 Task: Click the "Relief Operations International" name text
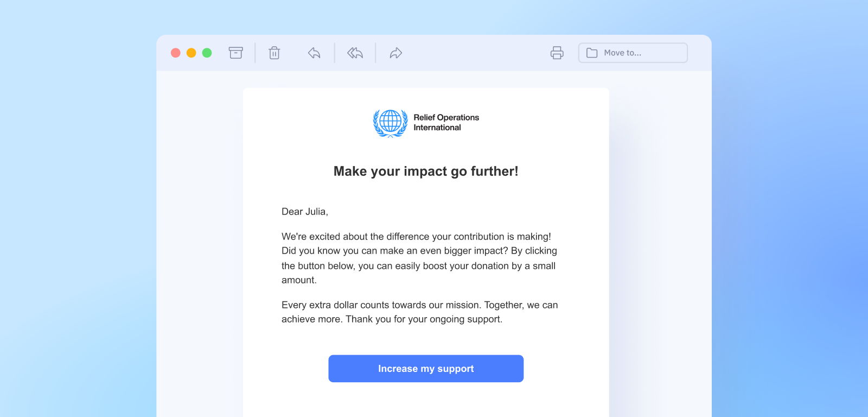446,122
